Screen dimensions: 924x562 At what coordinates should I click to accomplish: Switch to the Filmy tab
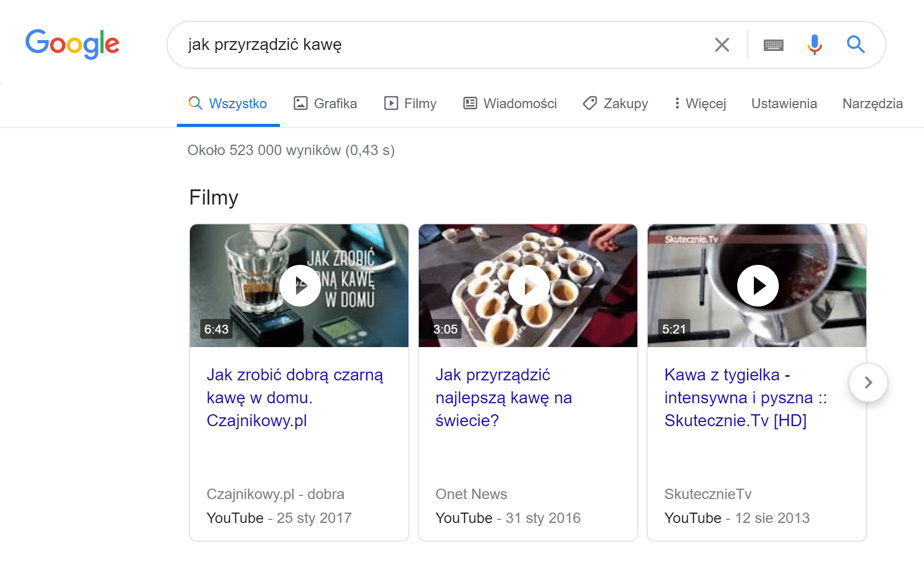click(x=410, y=104)
